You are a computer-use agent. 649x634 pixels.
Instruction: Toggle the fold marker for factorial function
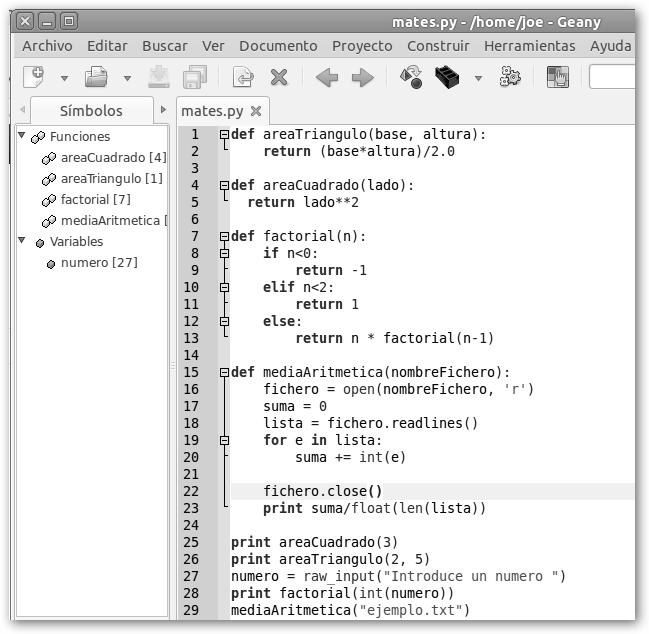coord(224,237)
